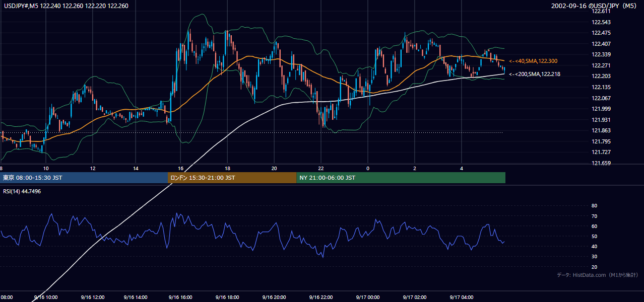Click the price axis value 122.475
This screenshot has width=644, height=302.
[x=601, y=33]
